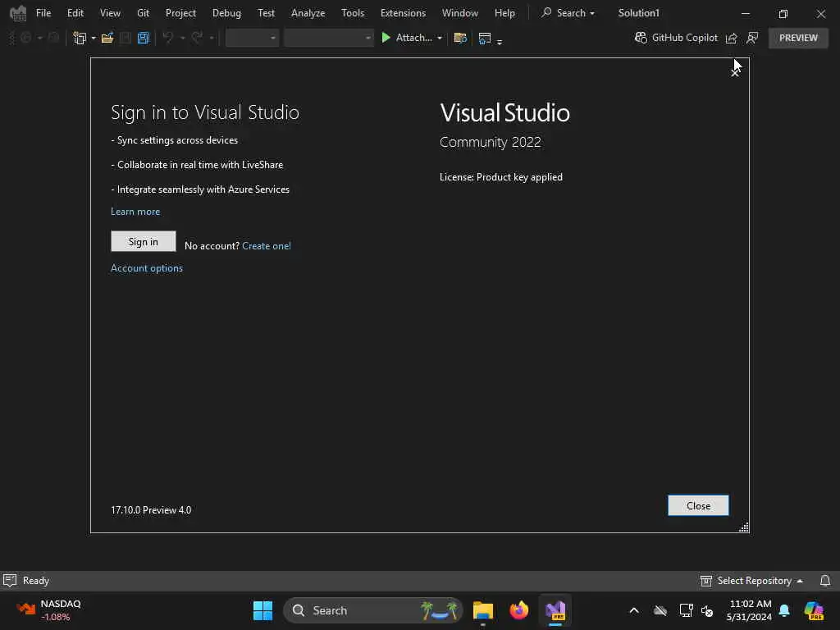
Task: Click the Find in Files folder icon
Action: (460, 38)
